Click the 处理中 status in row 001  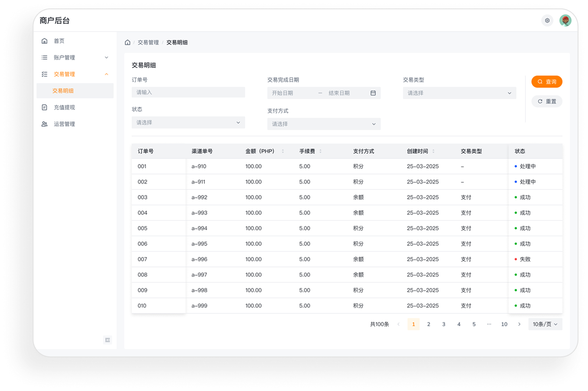[525, 167]
